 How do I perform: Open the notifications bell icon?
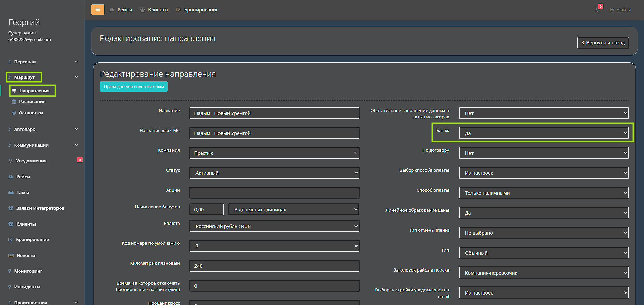coord(598,10)
